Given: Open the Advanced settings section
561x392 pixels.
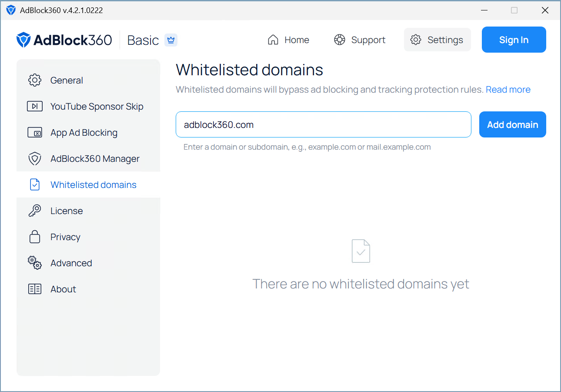Looking at the screenshot, I should pyautogui.click(x=88, y=263).
